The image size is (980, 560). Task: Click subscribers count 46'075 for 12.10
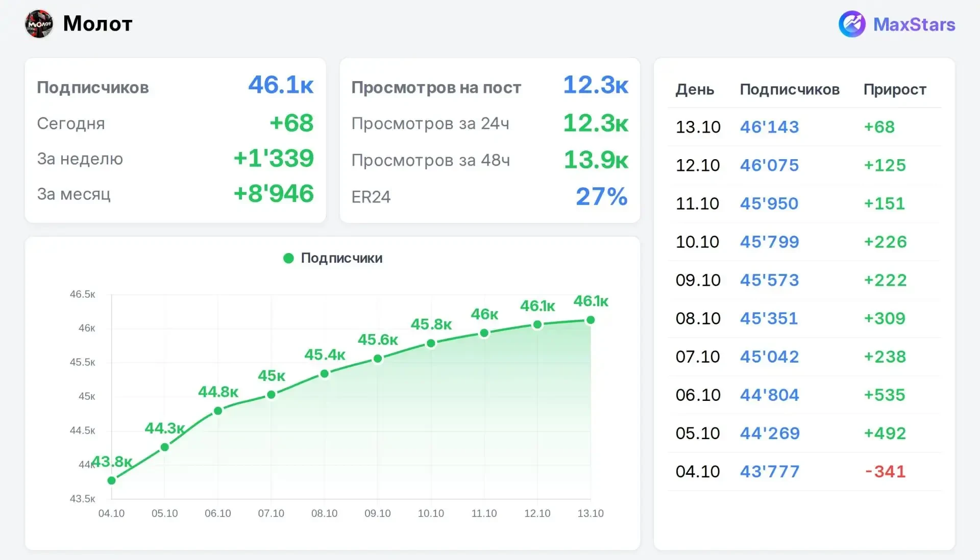769,165
